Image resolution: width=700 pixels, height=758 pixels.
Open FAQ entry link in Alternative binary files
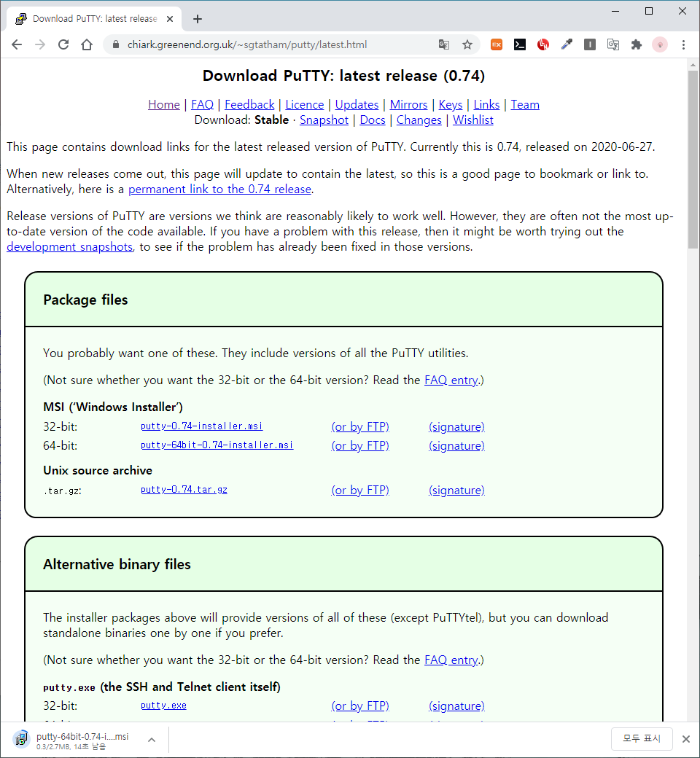[451, 660]
